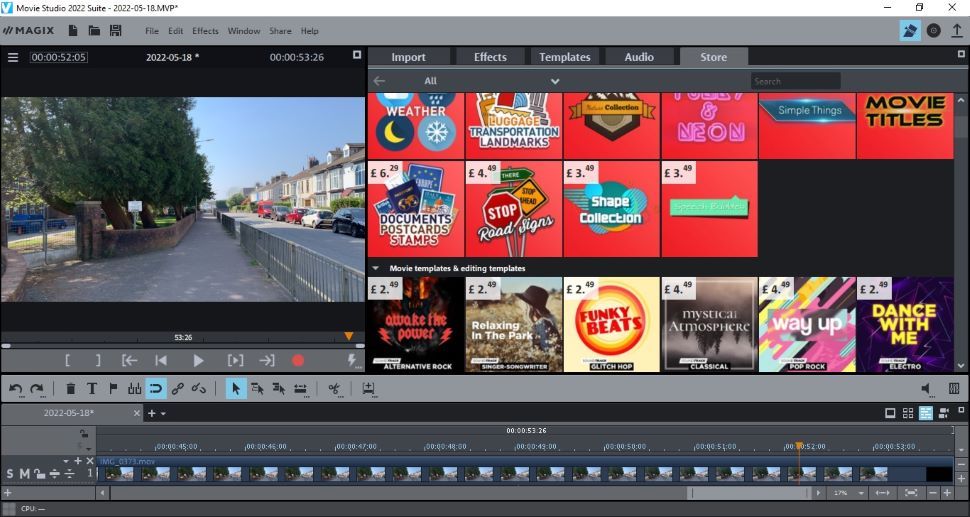Add a title using the T icon
Viewport: 970px width, 517px height.
92,389
